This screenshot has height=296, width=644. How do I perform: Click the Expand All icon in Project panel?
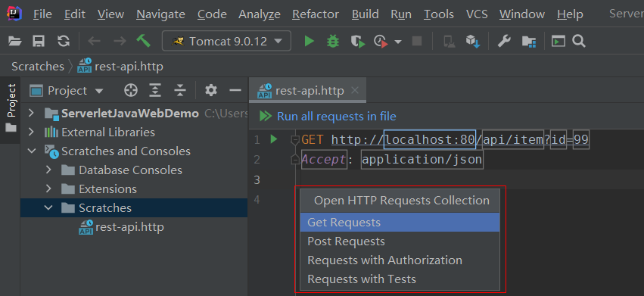(x=155, y=90)
